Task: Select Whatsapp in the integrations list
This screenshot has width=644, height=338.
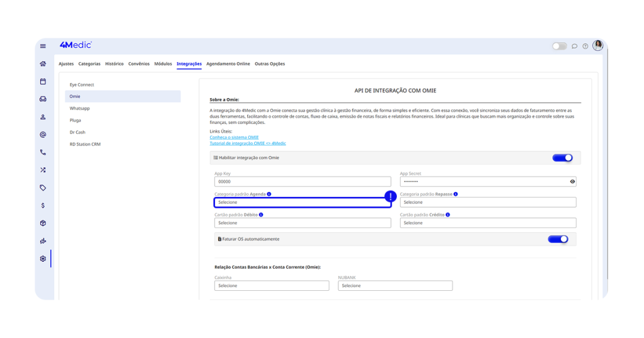Action: [80, 108]
